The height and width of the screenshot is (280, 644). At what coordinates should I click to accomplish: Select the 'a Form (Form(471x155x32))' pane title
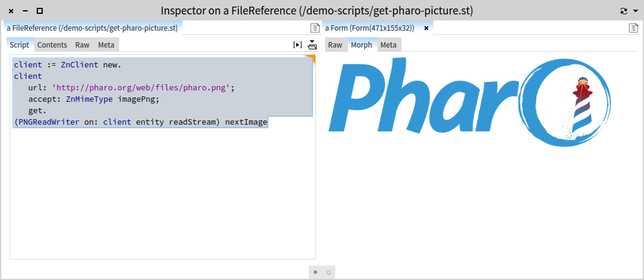tap(370, 28)
